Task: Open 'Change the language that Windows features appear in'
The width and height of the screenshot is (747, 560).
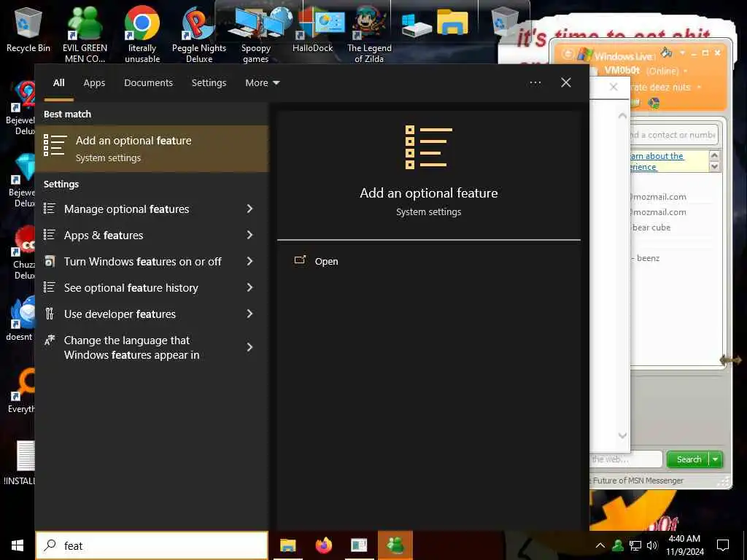Action: (x=132, y=348)
